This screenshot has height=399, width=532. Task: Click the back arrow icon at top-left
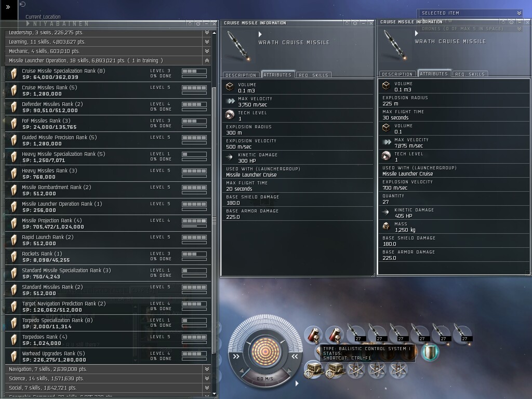pos(23,4)
